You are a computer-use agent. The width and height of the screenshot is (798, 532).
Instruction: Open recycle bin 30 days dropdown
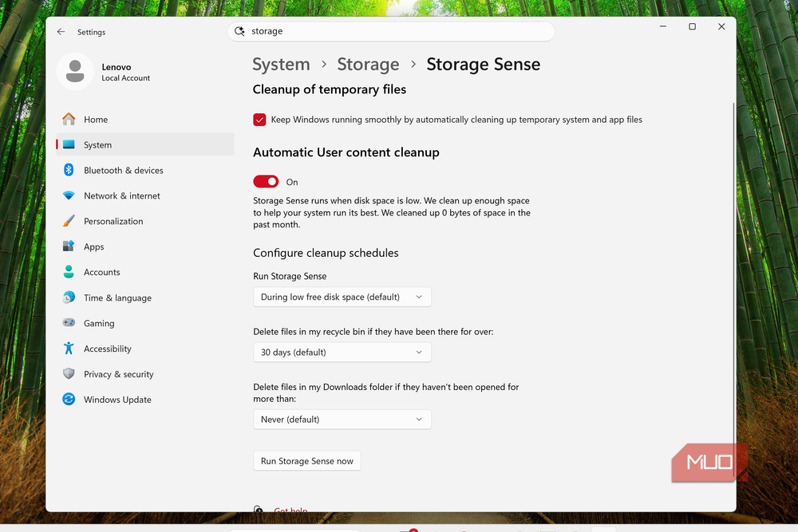click(342, 352)
